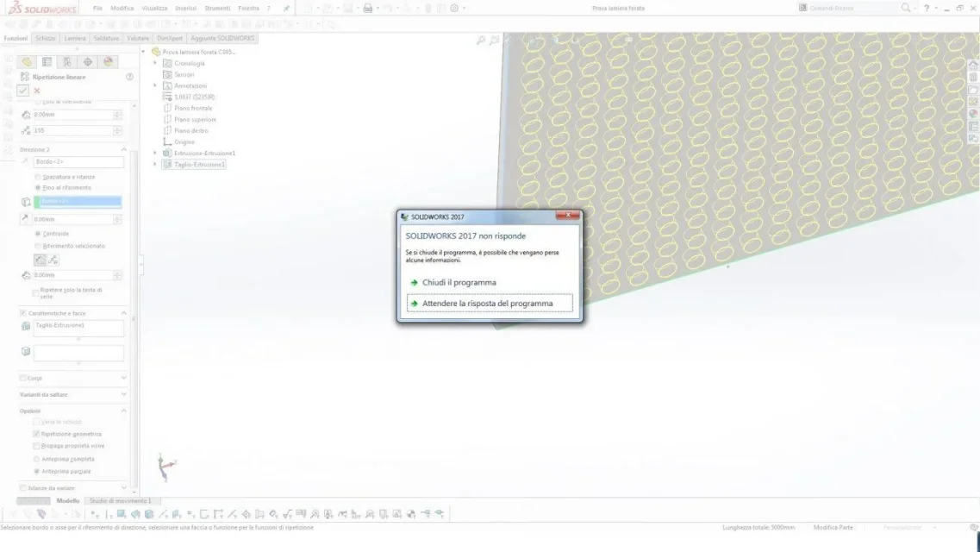Image resolution: width=980 pixels, height=552 pixels.
Task: Click the offset reverse arrow beside 0.00mm
Action: coord(25,219)
